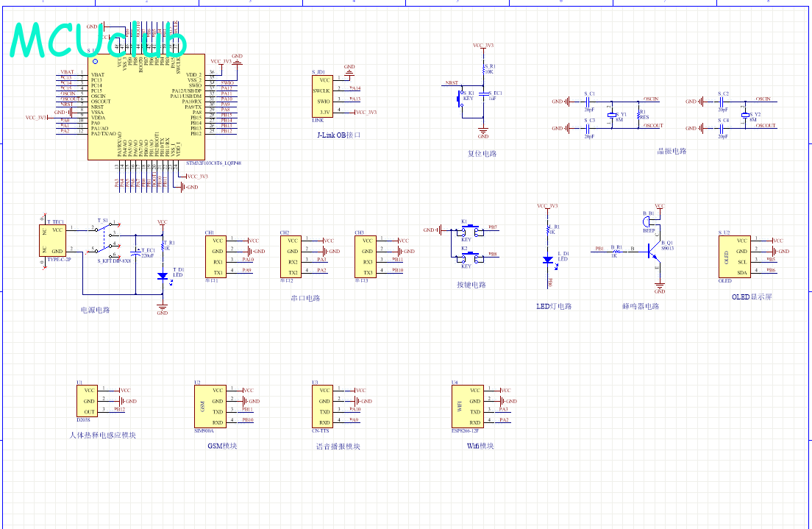Click the PA13 net label on LINK connector
Image resolution: width=812 pixels, height=529 pixels.
tap(355, 99)
